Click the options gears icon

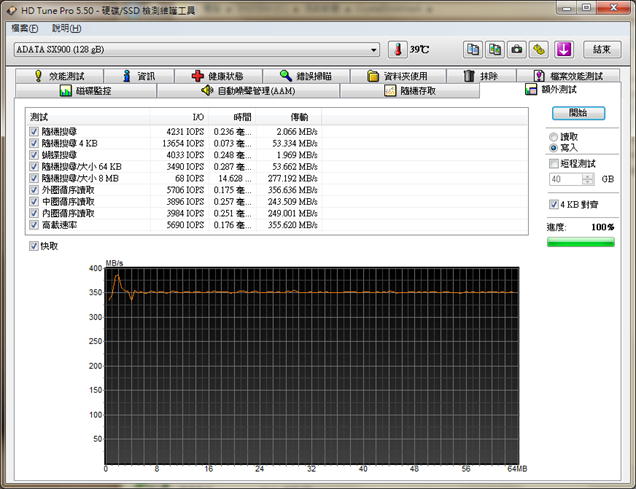click(539, 49)
